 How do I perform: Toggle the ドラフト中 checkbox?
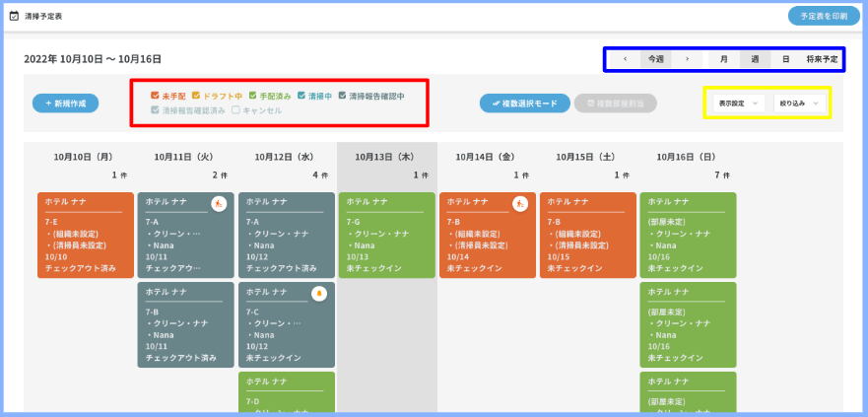196,96
